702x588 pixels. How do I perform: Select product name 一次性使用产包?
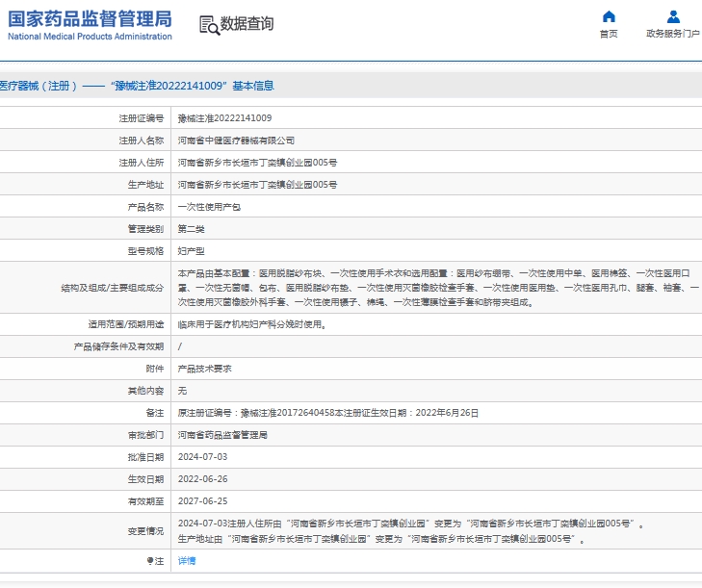[x=209, y=207]
